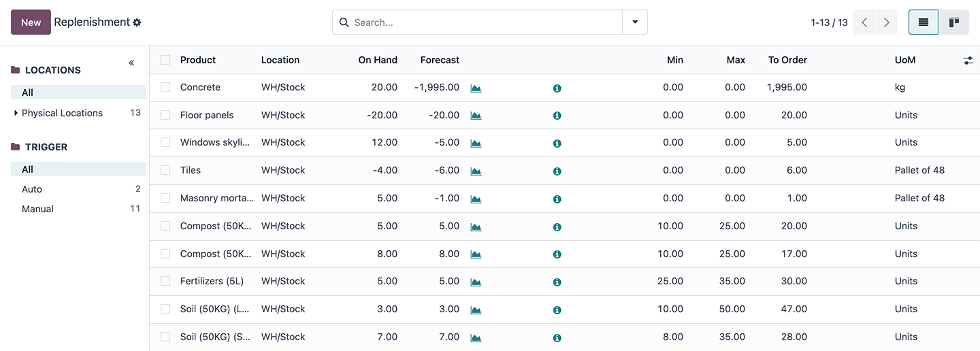Collapse the left filter sidebar panel
This screenshot has height=351, width=980.
(x=131, y=63)
